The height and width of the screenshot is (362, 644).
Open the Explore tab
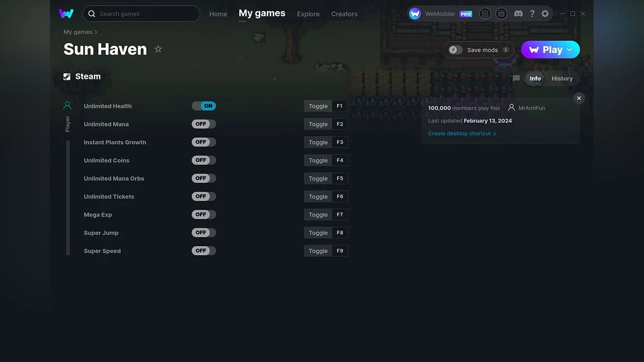[308, 14]
